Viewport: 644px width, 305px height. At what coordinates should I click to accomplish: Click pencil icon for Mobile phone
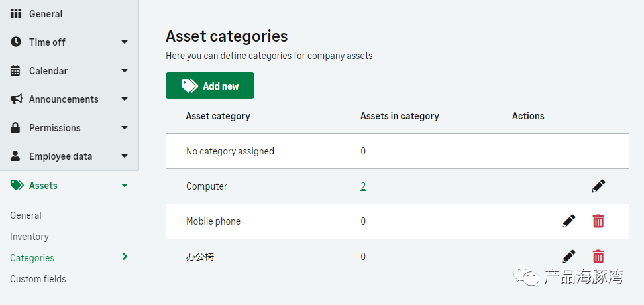pyautogui.click(x=568, y=221)
